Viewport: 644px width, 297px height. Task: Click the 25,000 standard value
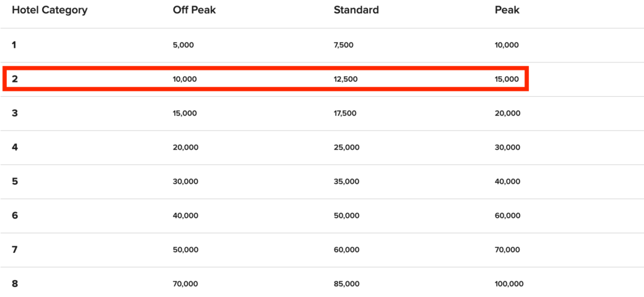click(x=347, y=147)
